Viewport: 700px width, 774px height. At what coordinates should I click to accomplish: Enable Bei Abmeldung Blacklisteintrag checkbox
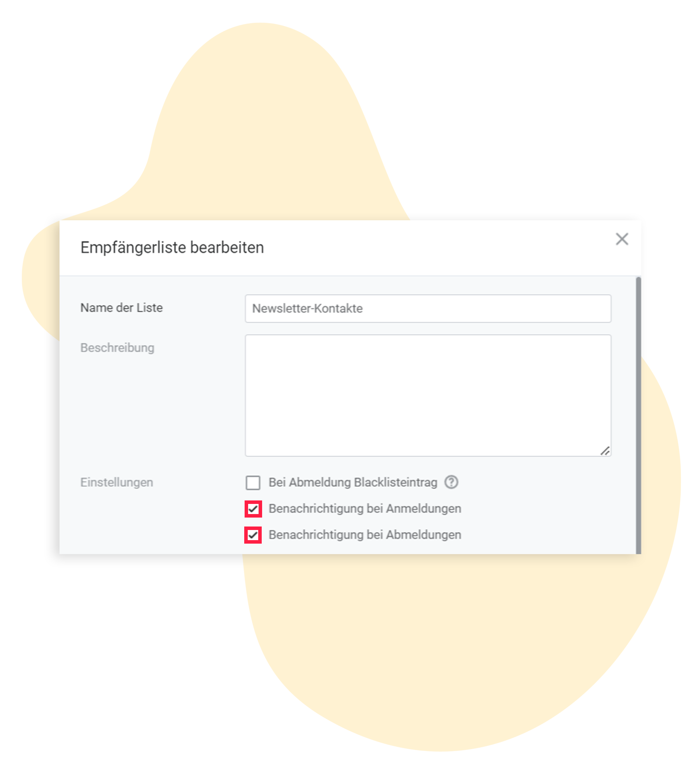(x=253, y=483)
